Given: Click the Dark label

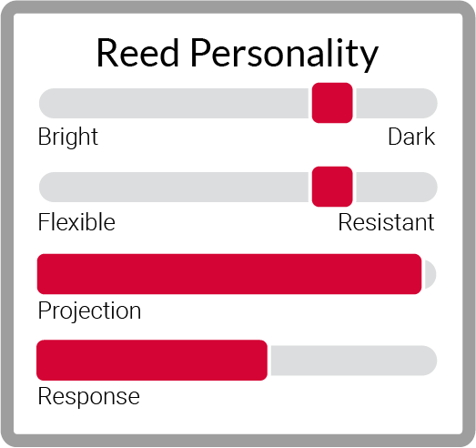Looking at the screenshot, I should click(x=411, y=137).
